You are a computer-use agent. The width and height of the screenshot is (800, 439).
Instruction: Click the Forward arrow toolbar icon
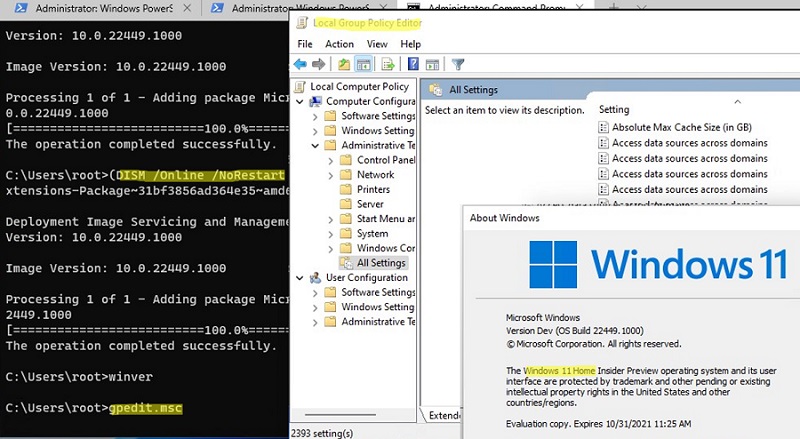point(318,65)
